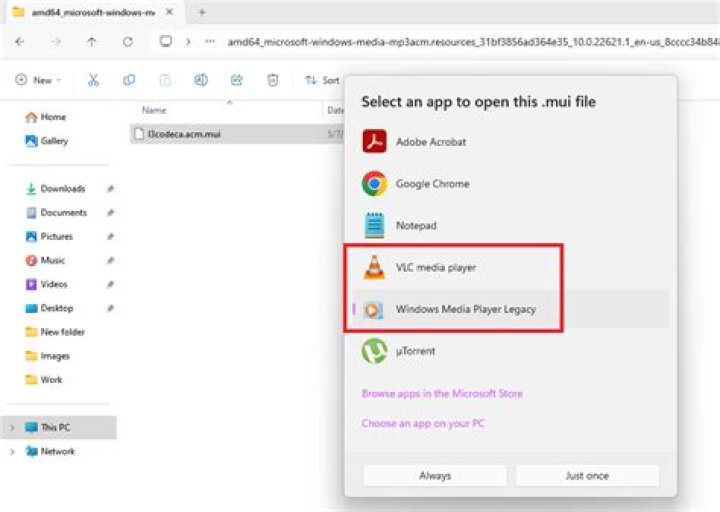The image size is (720, 512).
Task: Unpin Documents via its pin icon
Action: (x=110, y=213)
